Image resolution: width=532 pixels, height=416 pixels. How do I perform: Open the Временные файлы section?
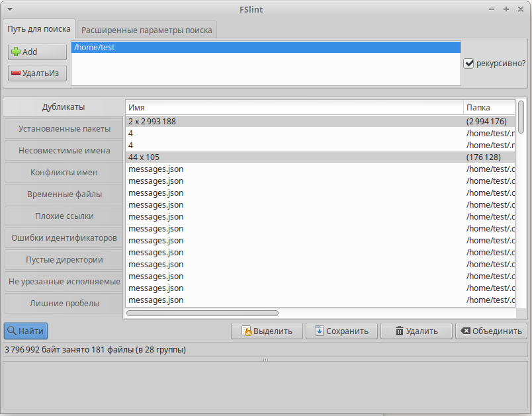[64, 194]
